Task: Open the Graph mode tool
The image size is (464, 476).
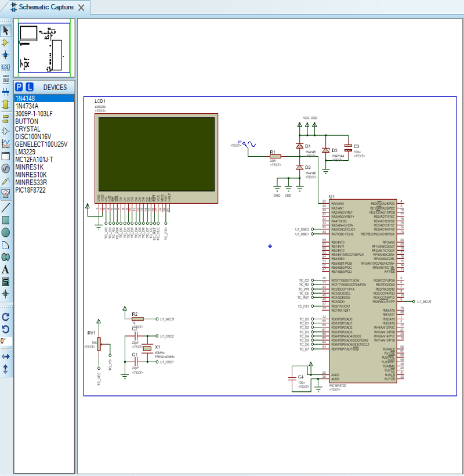Action: [6, 143]
